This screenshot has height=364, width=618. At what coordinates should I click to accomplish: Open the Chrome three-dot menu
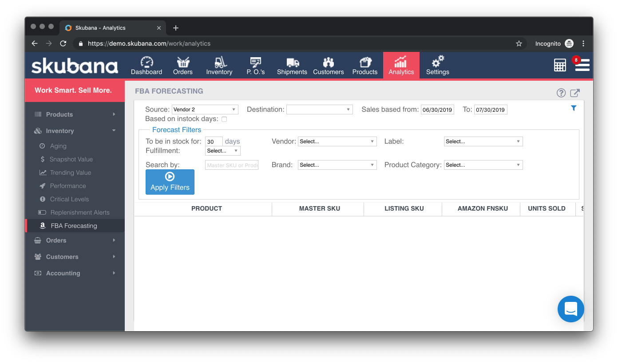click(x=583, y=43)
